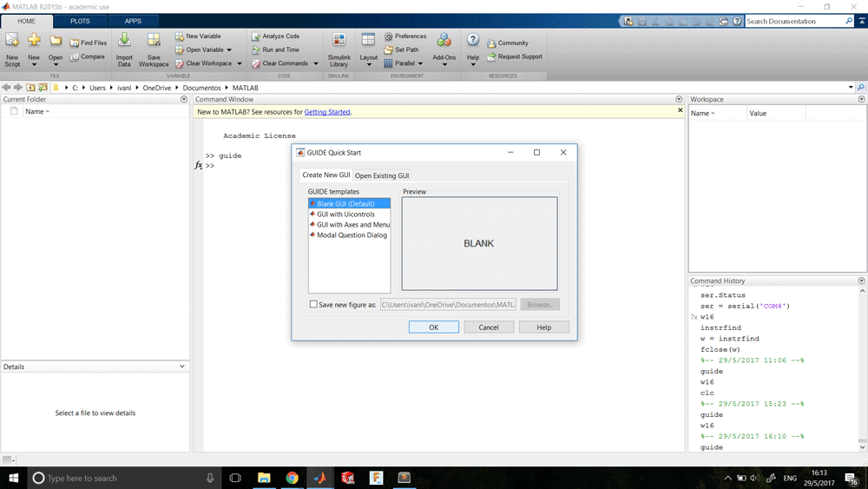
Task: Select Modal Question Dialog template
Action: point(349,235)
